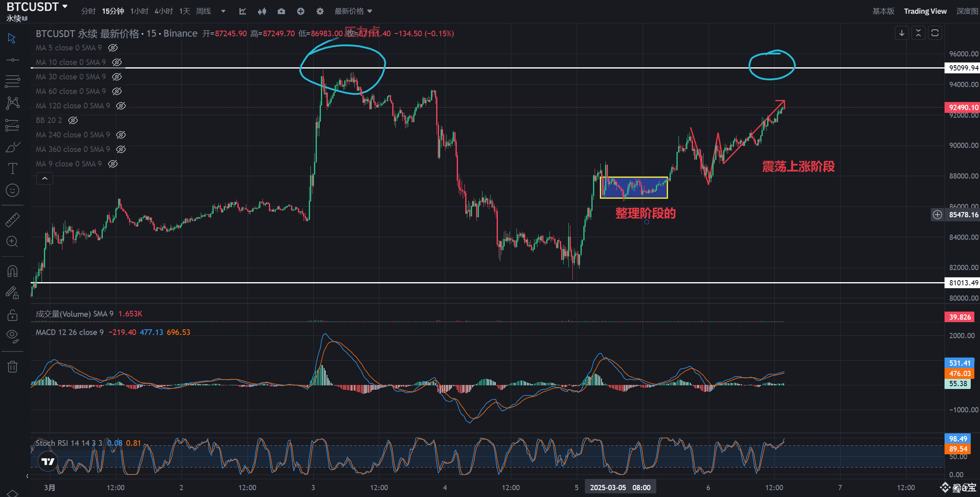
Task: Open the 最新价格 price type dropdown
Action: pyautogui.click(x=353, y=11)
